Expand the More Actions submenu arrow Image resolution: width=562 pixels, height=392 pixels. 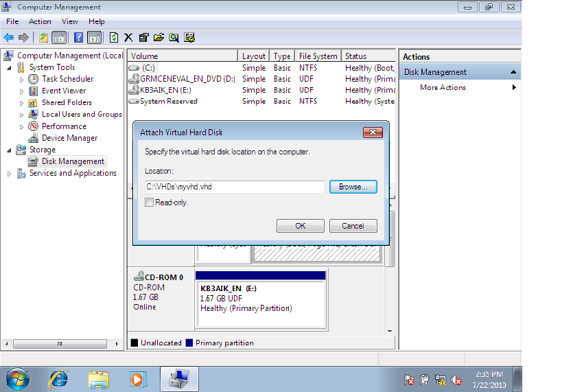[514, 87]
